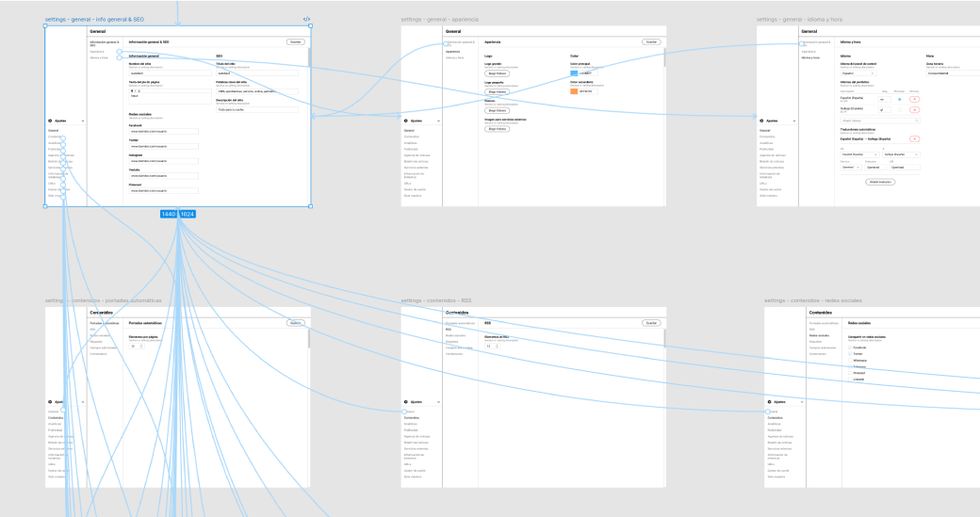Click the code view icon above selected frame
Screen dimensions: 980x517
306,19
